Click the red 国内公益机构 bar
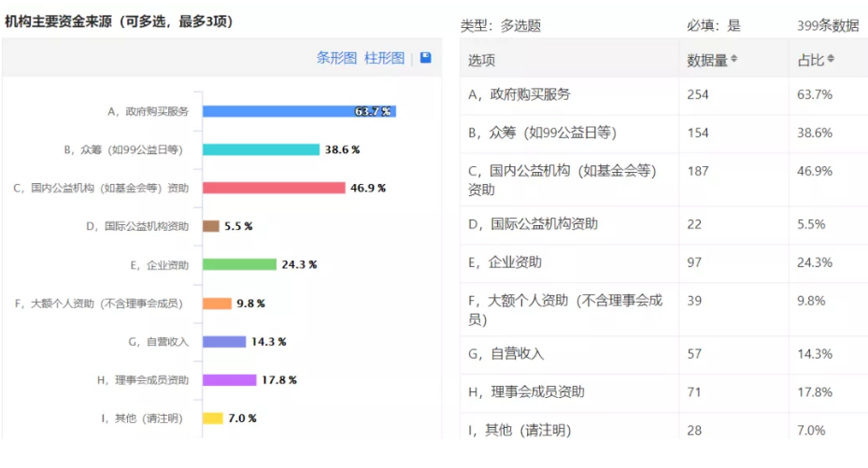 pos(274,188)
